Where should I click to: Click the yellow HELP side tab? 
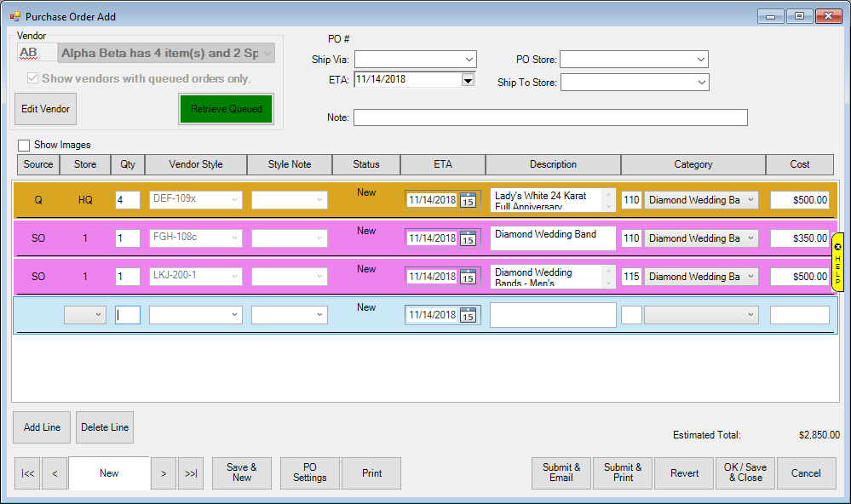pyautogui.click(x=837, y=262)
